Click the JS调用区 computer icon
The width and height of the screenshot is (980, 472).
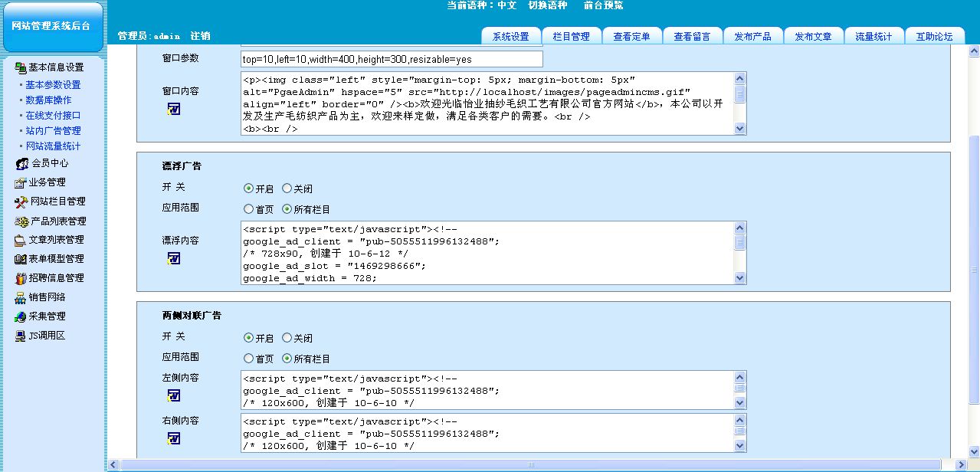(x=21, y=336)
